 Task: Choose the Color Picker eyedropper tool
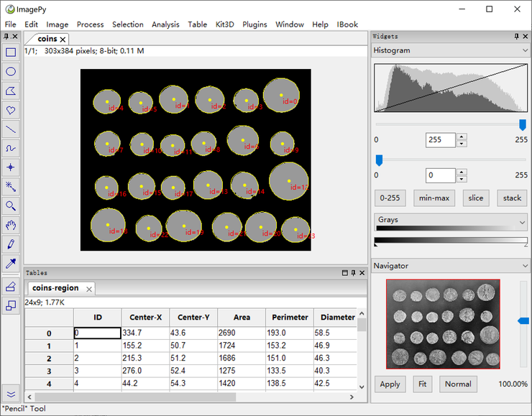click(x=11, y=264)
